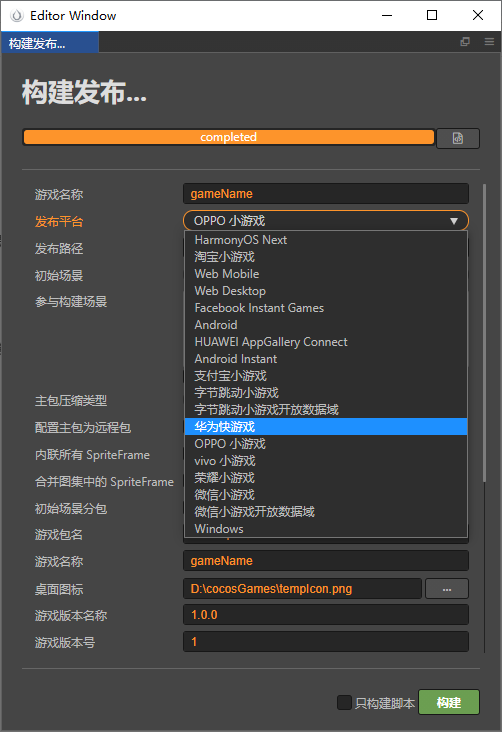Click the green 构建 build button
Viewport: 502px width, 732px height.
[x=449, y=702]
